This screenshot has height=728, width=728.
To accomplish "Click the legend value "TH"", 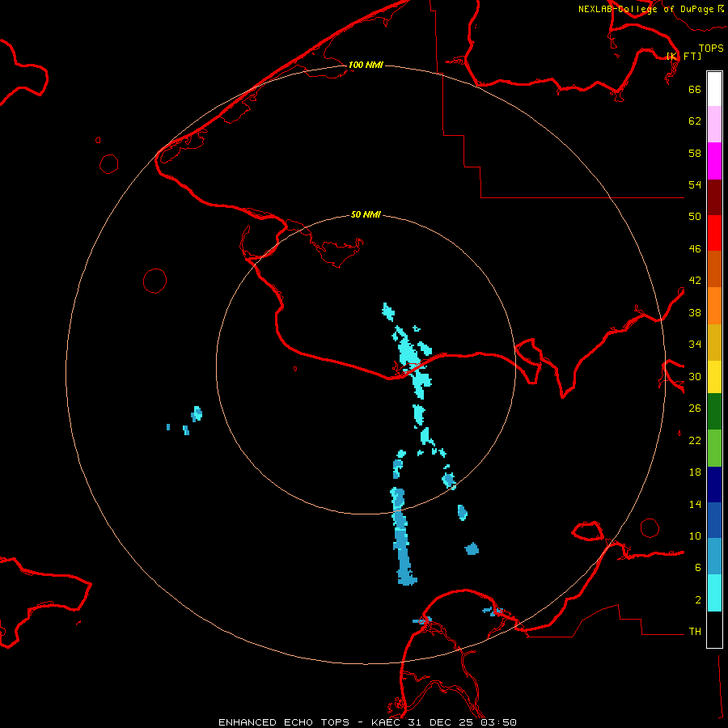I will pos(695,632).
